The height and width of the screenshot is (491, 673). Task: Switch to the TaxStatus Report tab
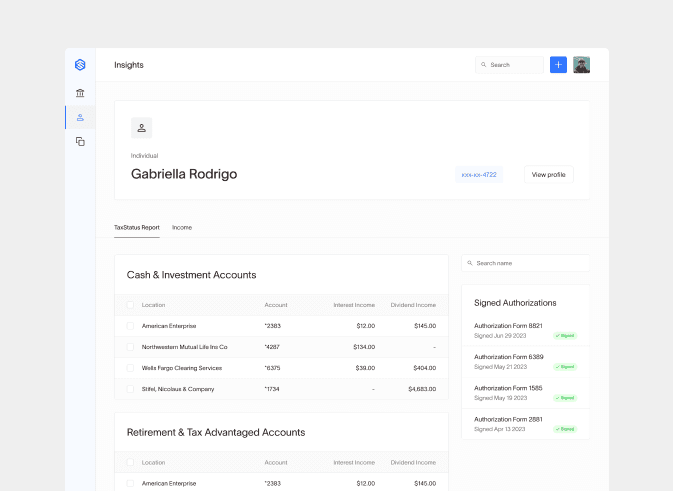click(137, 228)
